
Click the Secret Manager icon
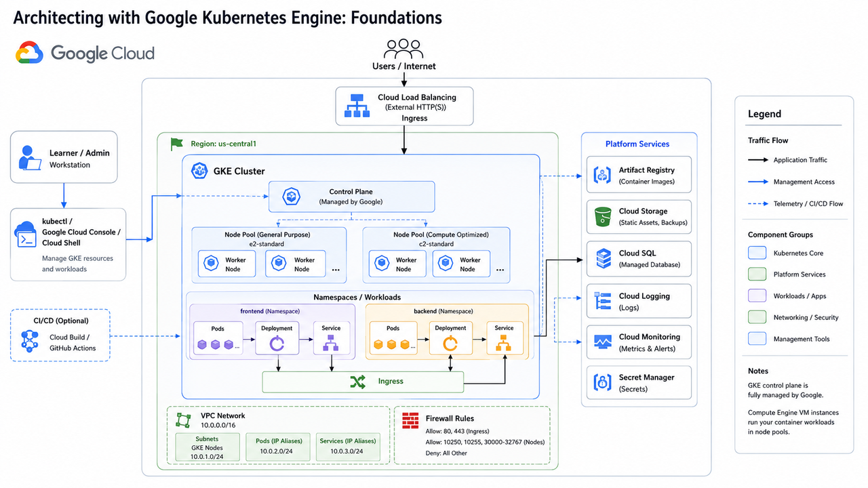click(603, 382)
